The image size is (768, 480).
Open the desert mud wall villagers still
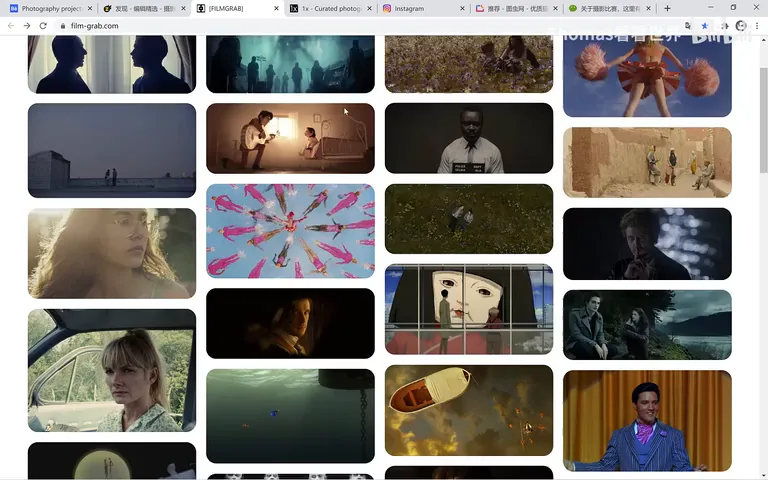click(647, 162)
